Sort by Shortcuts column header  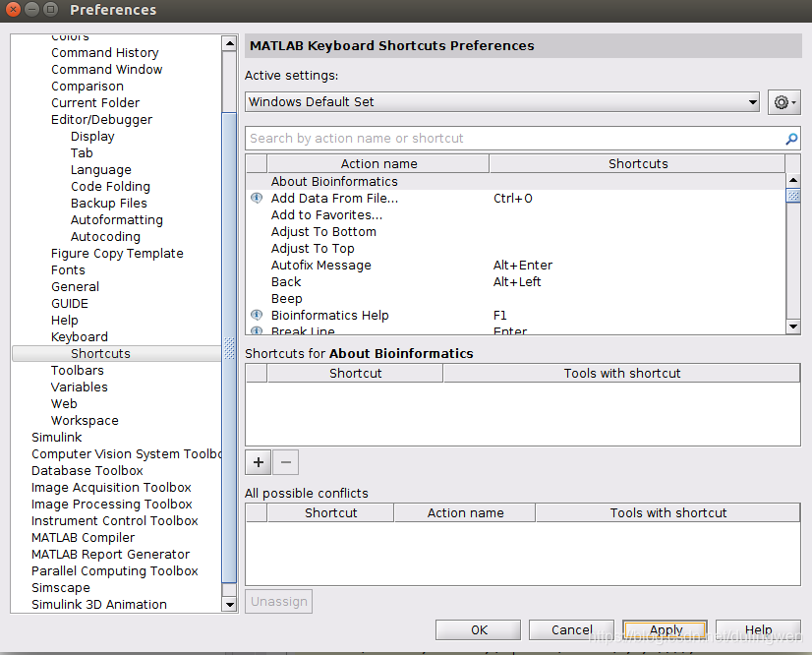(637, 163)
